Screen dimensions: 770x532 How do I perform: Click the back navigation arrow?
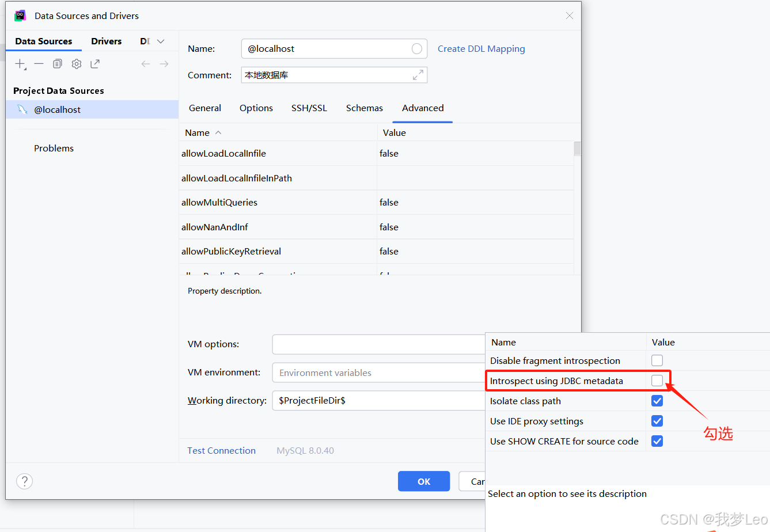click(x=146, y=64)
